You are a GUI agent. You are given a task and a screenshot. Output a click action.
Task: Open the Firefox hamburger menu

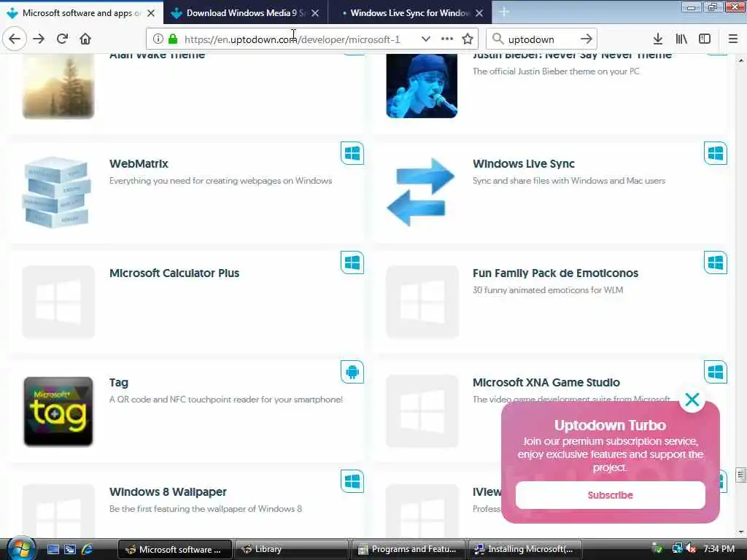tap(733, 39)
